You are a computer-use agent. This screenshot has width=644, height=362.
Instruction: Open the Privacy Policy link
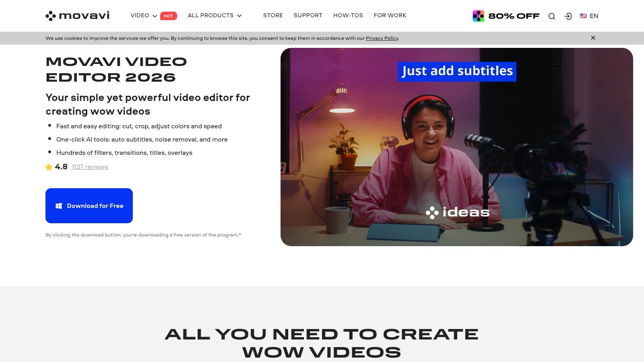tap(382, 38)
